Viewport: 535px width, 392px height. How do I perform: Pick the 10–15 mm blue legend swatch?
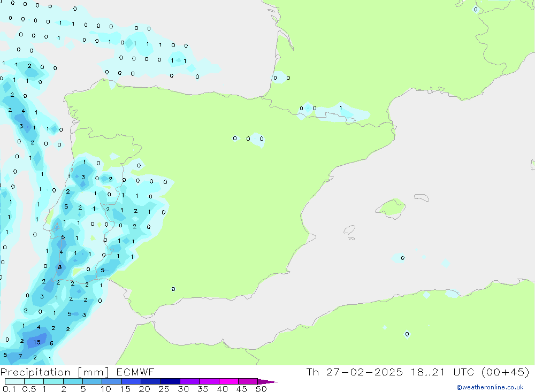pyautogui.click(x=112, y=381)
